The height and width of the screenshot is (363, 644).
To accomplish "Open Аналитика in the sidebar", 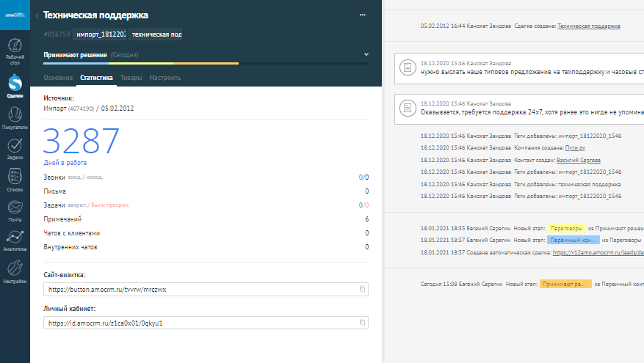I will pos(15,241).
